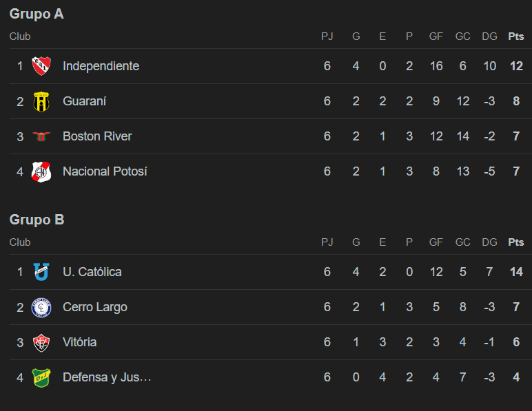Click the Nacional Potosí club crest

(41, 172)
